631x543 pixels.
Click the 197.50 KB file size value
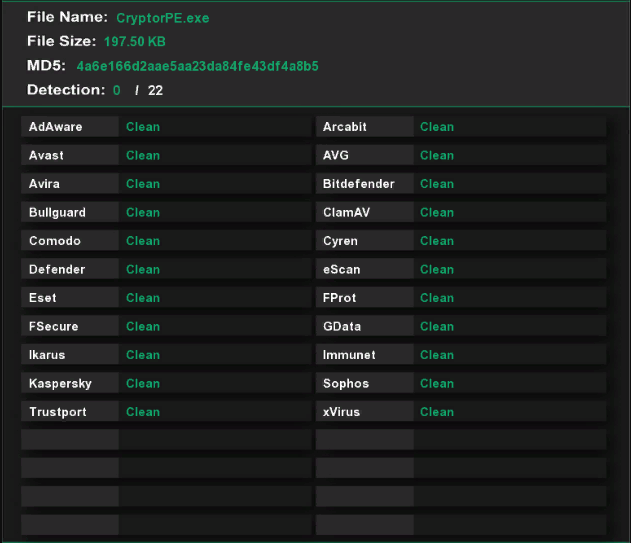[135, 42]
